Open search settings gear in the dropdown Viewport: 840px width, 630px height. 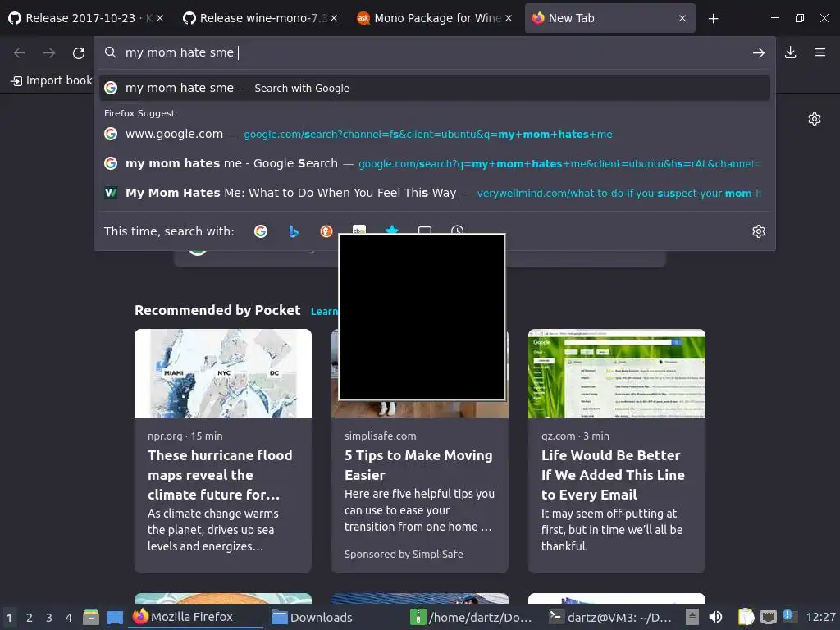click(759, 231)
